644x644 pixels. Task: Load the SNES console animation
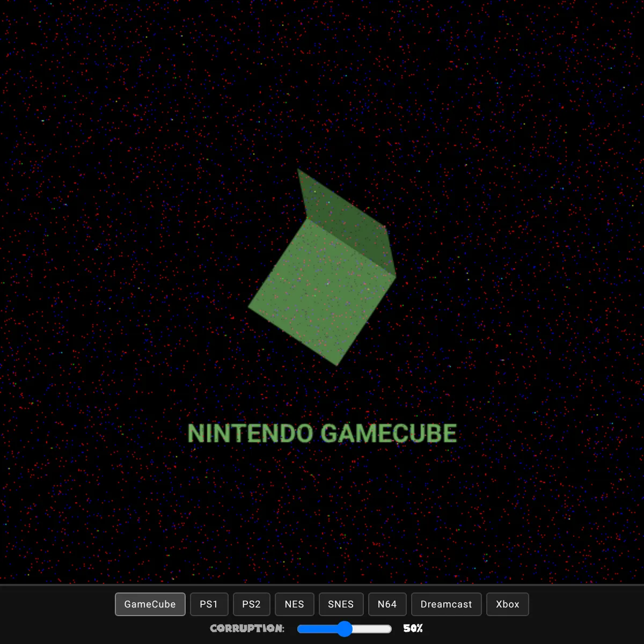tap(341, 604)
